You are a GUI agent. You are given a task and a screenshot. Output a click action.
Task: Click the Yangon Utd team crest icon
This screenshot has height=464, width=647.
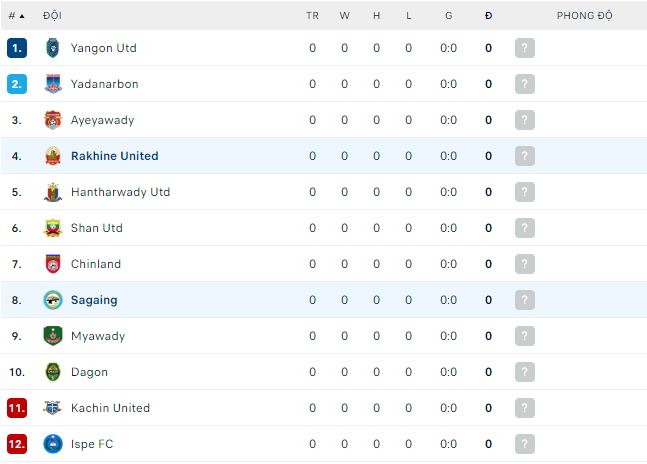(53, 48)
